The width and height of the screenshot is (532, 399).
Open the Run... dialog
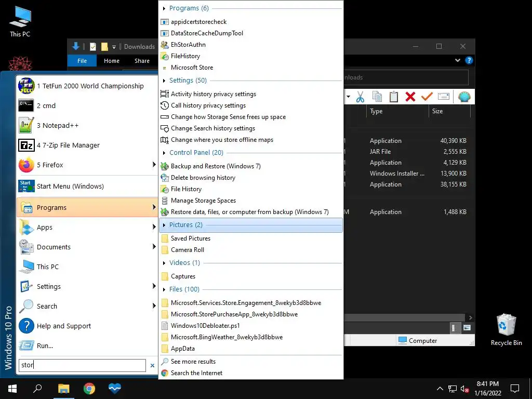click(87, 345)
